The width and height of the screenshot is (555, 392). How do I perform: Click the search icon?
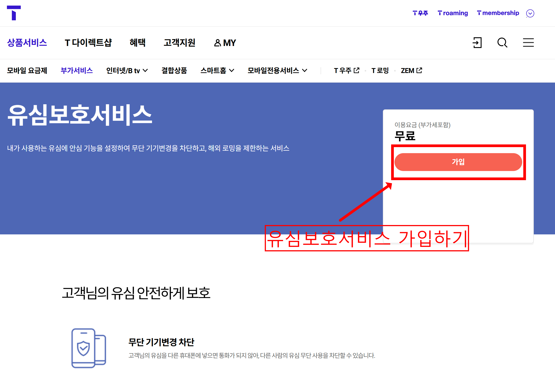point(502,43)
